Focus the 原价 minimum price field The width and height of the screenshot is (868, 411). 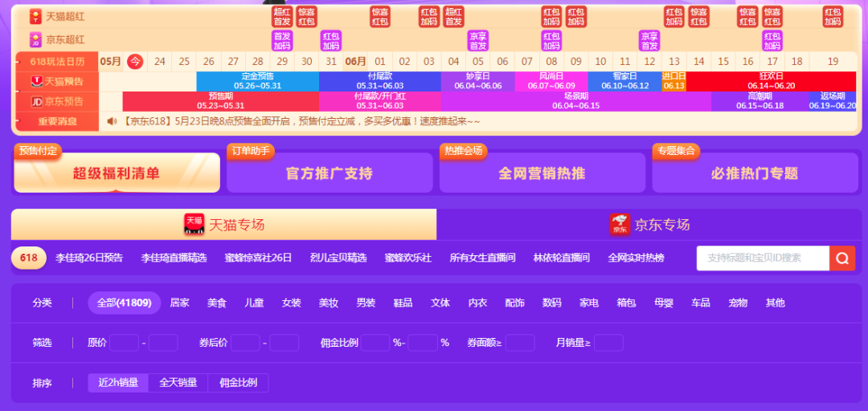click(x=124, y=343)
